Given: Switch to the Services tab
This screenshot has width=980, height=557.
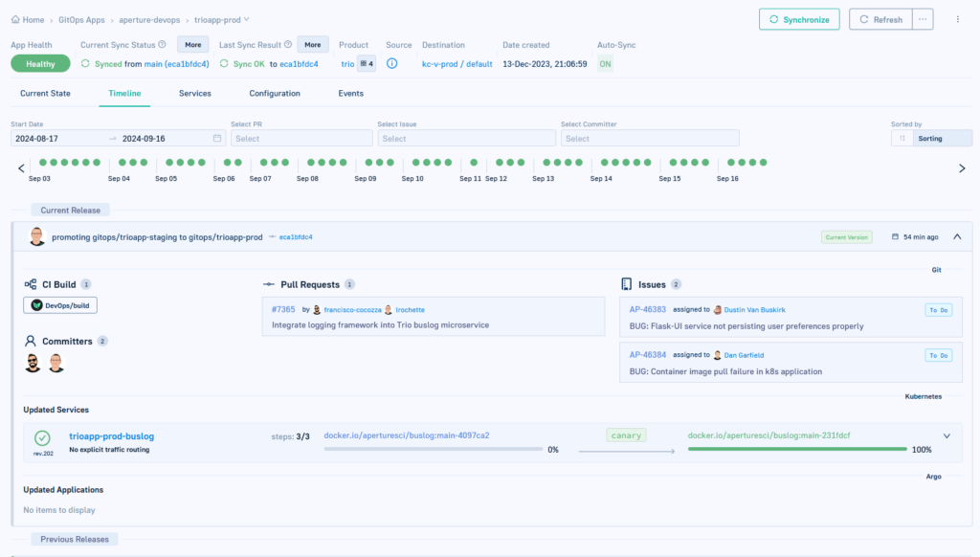Looking at the screenshot, I should 194,94.
